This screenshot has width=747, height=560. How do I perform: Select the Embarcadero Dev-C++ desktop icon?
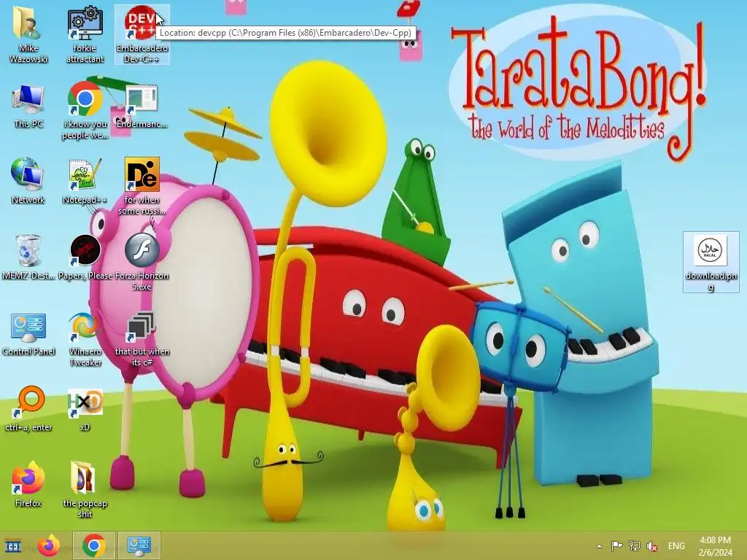[x=142, y=34]
